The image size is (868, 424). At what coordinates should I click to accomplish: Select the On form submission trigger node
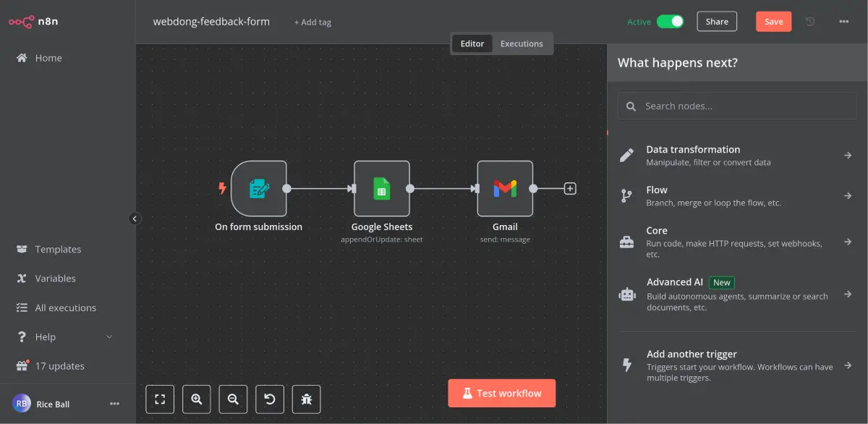(x=258, y=189)
